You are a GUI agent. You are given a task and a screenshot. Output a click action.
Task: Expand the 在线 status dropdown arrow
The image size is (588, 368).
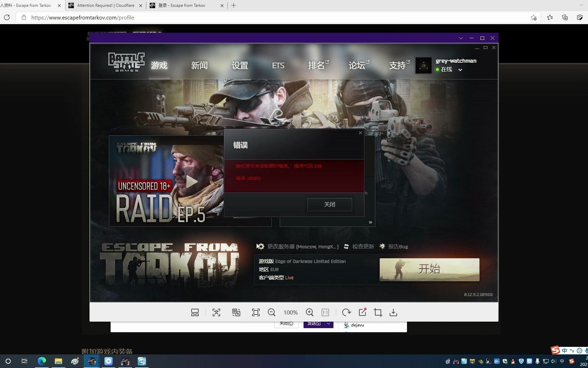click(x=460, y=70)
